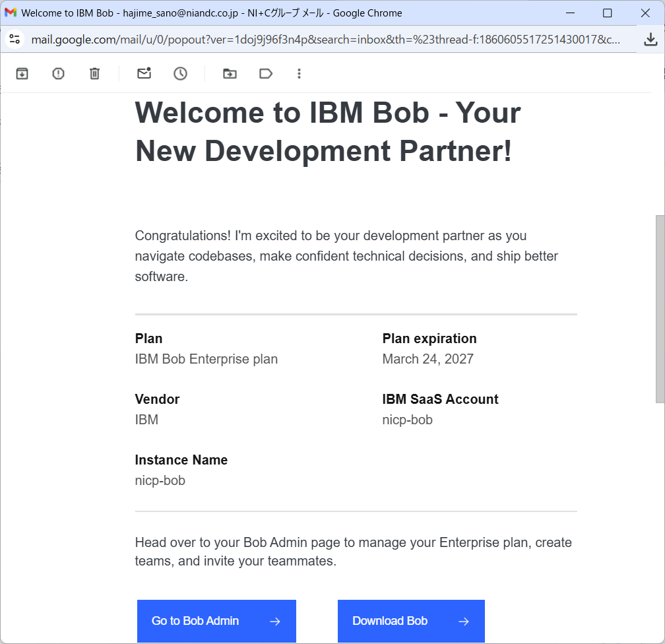The height and width of the screenshot is (644, 665).
Task: Delete the email using the trash icon
Action: (94, 74)
